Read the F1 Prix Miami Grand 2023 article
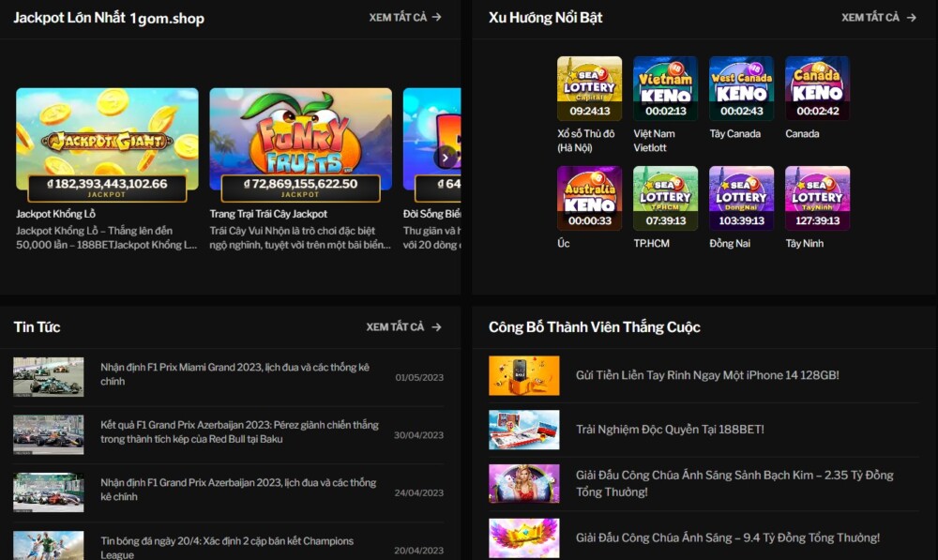 click(234, 374)
